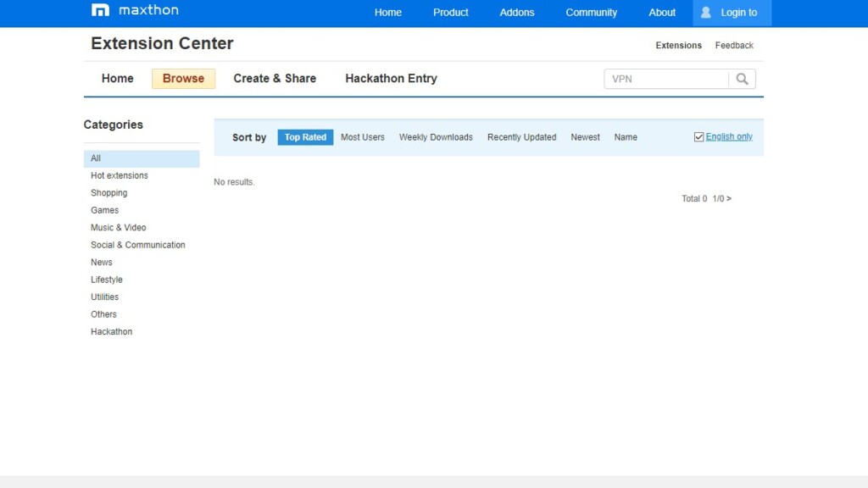Select the Shopping category

click(x=109, y=193)
